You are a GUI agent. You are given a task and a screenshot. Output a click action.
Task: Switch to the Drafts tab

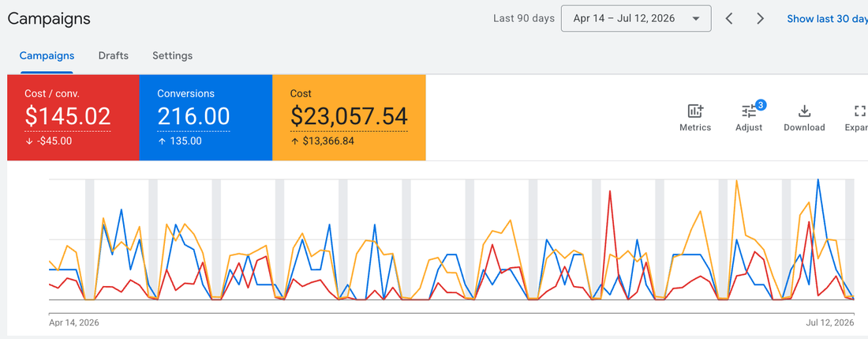click(x=114, y=55)
